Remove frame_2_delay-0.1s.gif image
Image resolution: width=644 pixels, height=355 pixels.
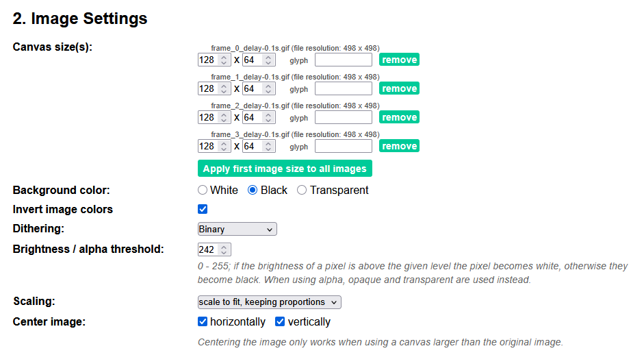point(399,117)
